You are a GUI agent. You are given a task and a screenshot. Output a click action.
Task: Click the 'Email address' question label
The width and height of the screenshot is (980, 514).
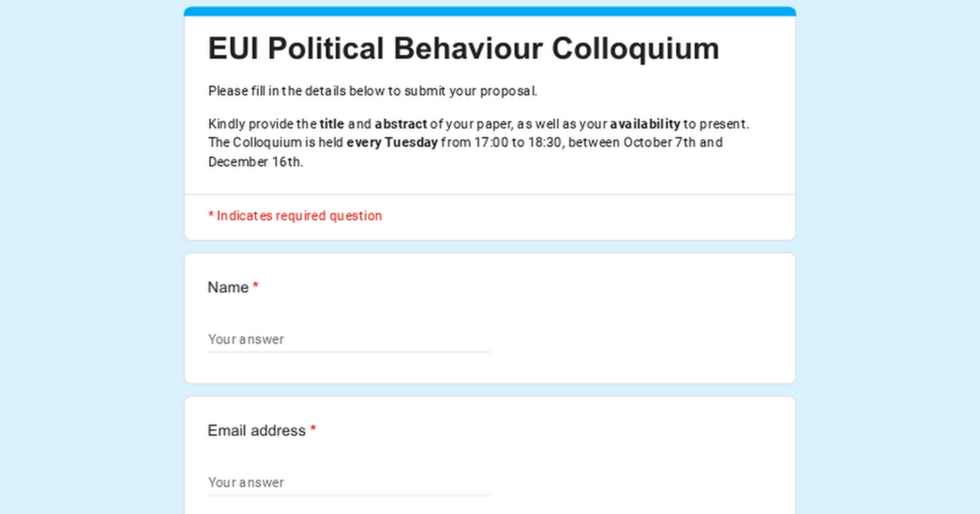pyautogui.click(x=256, y=431)
